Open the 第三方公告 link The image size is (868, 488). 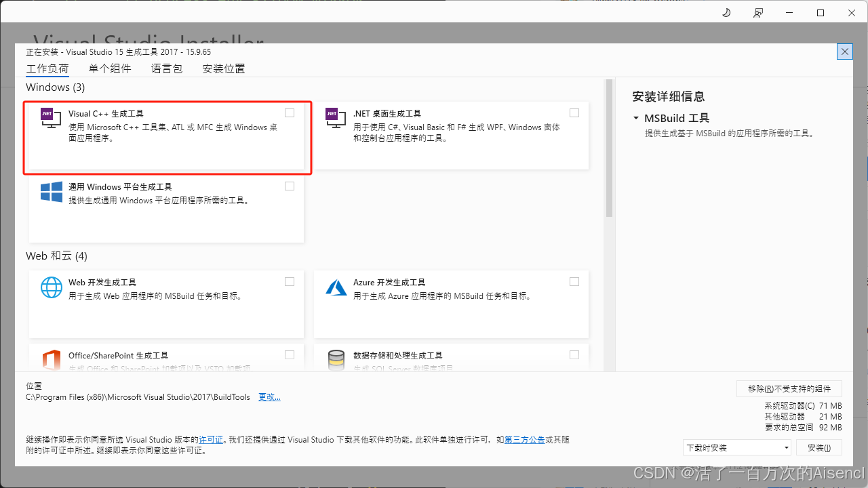pos(524,440)
